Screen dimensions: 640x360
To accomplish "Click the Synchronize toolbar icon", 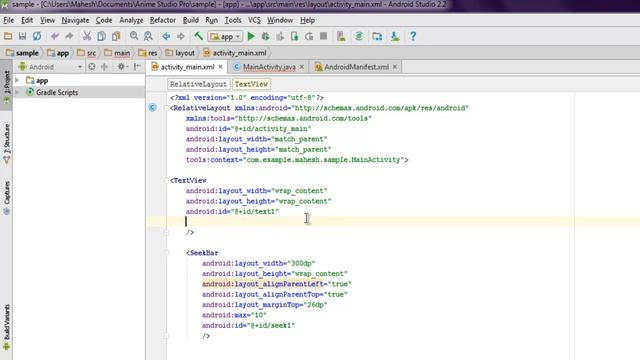I will pos(37,36).
